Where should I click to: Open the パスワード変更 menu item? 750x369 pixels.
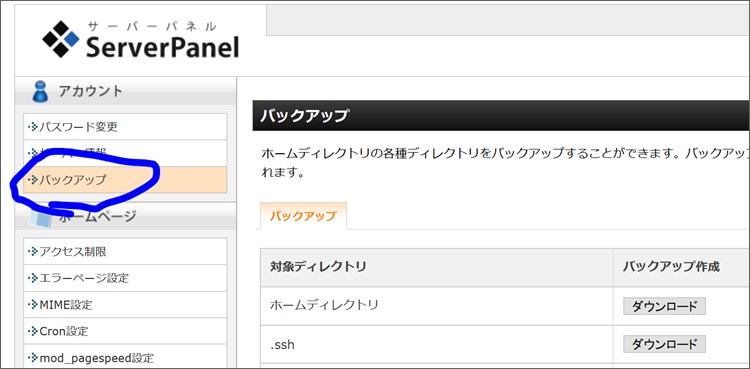(x=125, y=127)
